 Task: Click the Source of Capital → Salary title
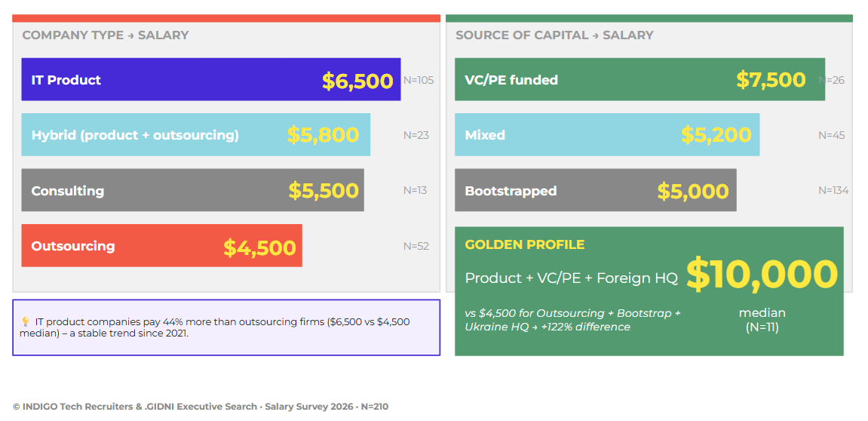click(555, 35)
